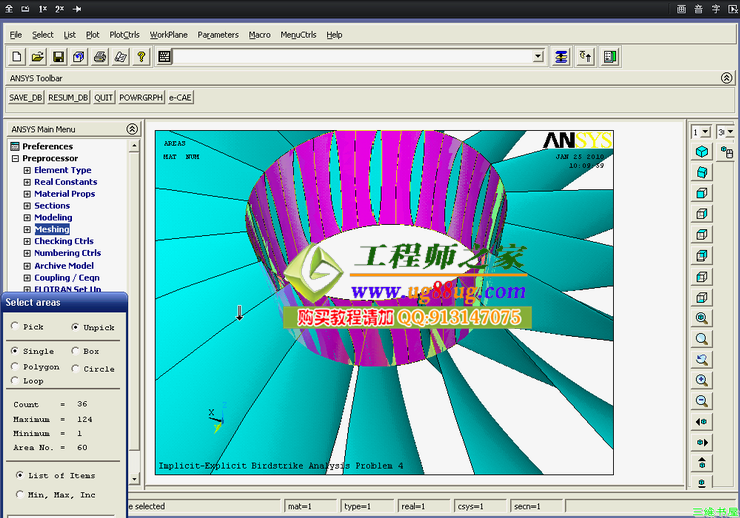Click the Zoom In icon
The width and height of the screenshot is (740, 518).
click(x=702, y=380)
